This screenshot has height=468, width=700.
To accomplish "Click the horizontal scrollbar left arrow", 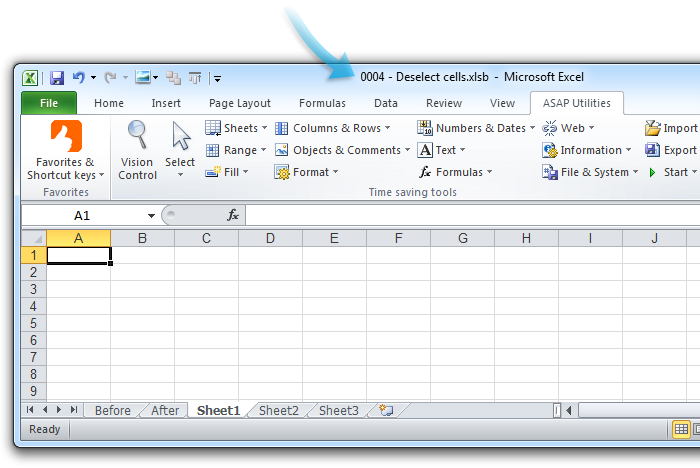I will coord(569,410).
